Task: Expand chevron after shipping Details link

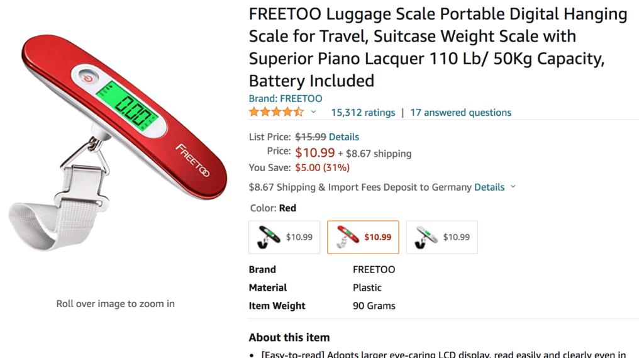Action: pyautogui.click(x=513, y=187)
